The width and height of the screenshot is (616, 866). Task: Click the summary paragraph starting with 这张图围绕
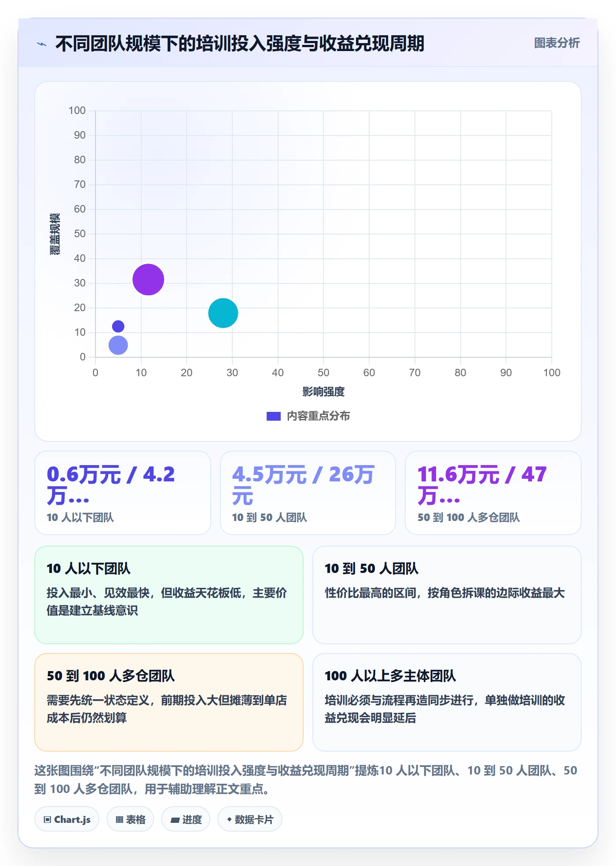(306, 779)
